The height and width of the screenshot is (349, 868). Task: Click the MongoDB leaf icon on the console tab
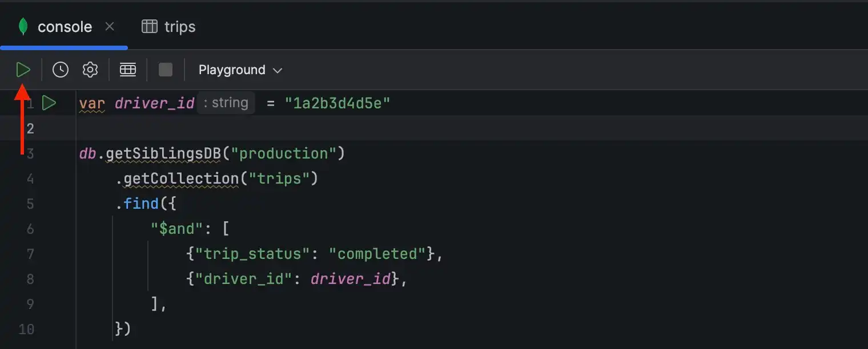point(23,26)
